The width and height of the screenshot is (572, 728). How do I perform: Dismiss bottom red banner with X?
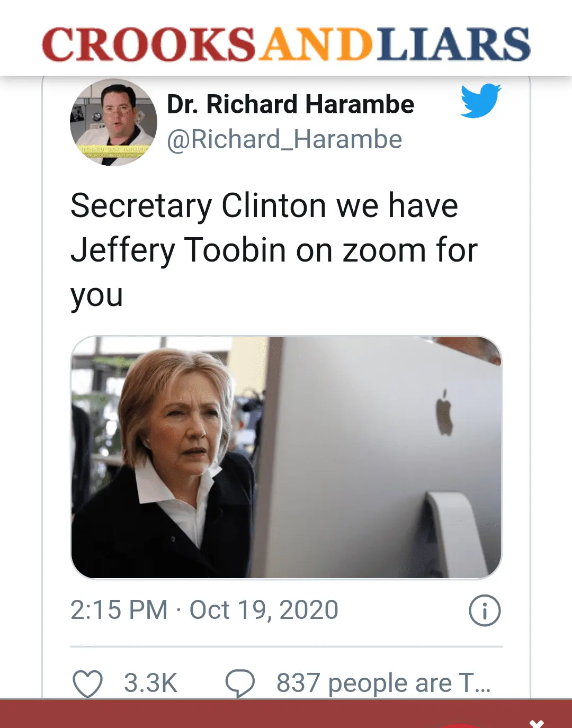pos(537,723)
